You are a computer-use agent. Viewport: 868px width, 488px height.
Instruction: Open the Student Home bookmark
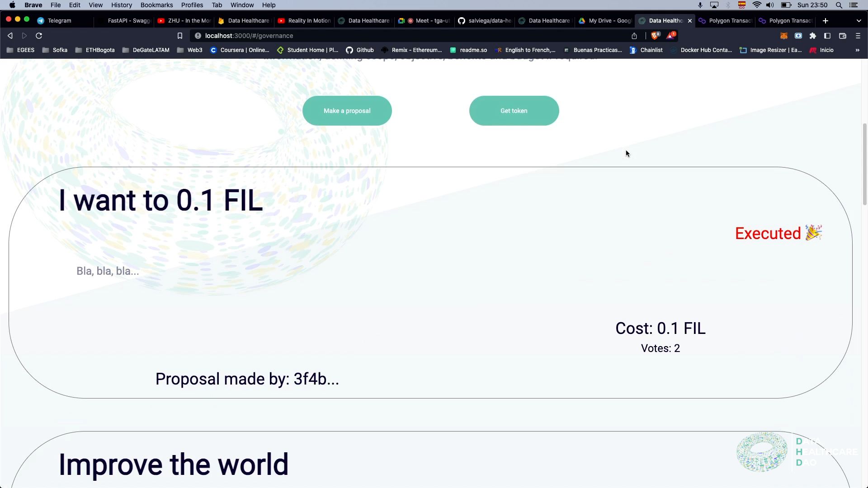click(307, 50)
